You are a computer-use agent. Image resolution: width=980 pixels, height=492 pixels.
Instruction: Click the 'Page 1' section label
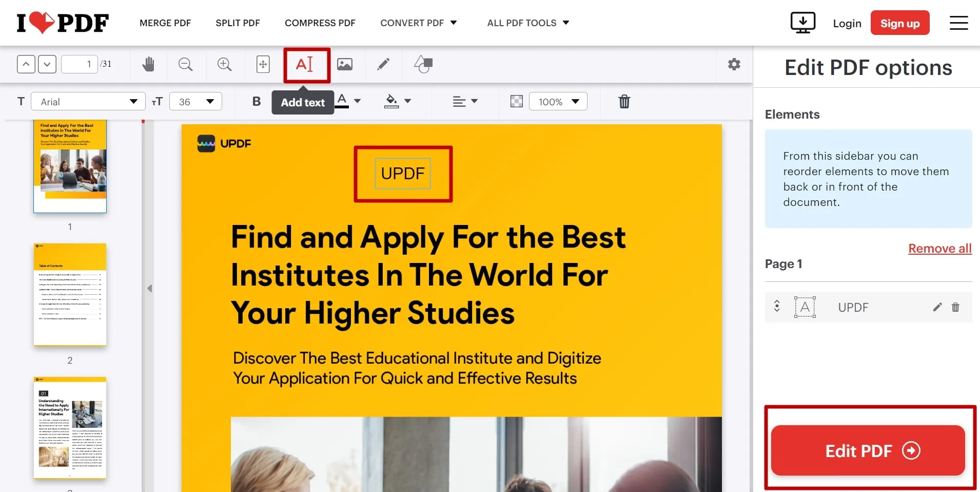pos(783,264)
